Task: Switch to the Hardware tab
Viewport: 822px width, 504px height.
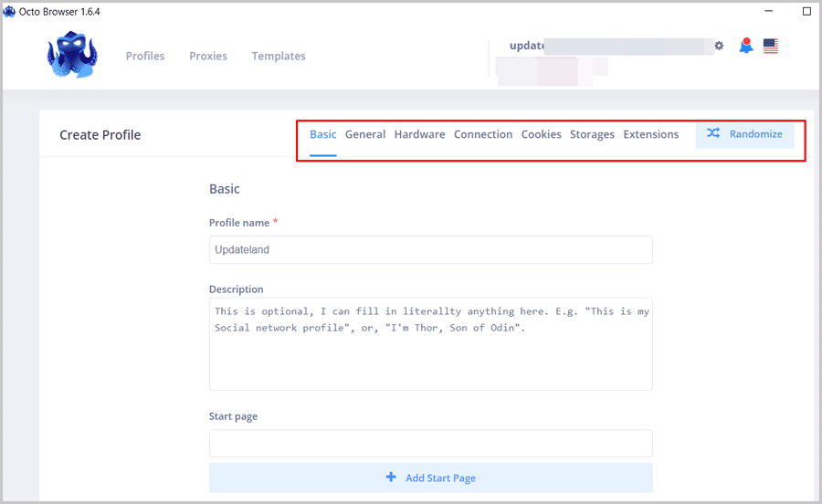Action: click(x=419, y=134)
